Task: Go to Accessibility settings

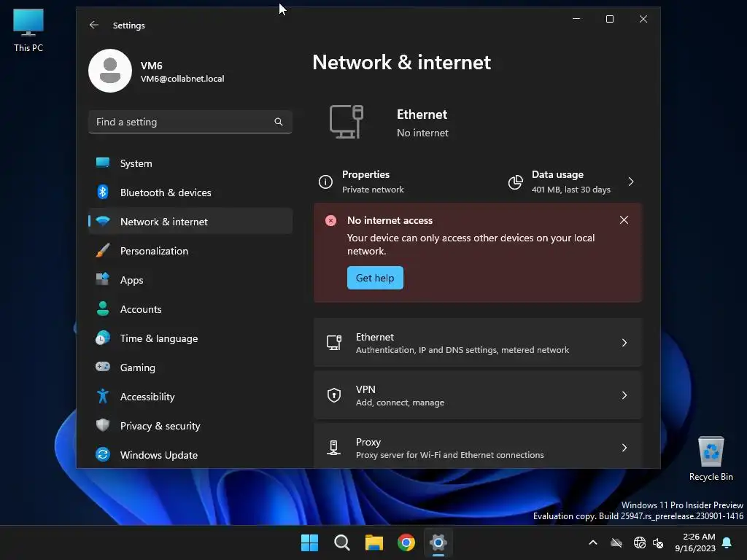Action: [190, 397]
